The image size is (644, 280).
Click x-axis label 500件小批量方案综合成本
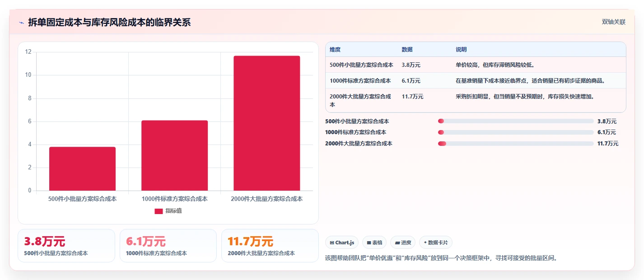[82, 199]
